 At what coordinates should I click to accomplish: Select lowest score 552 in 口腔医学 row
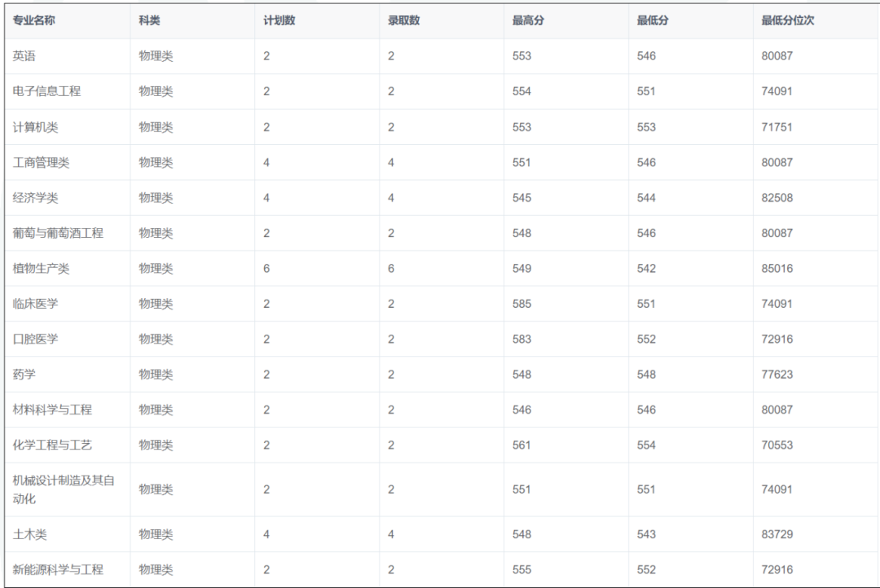click(x=646, y=339)
